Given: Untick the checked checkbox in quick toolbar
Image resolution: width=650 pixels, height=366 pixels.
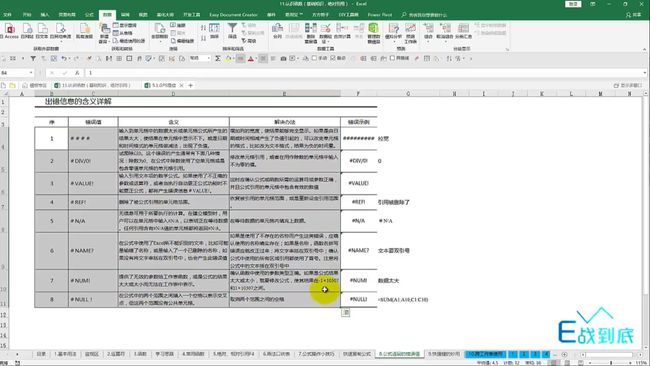Looking at the screenshot, I should click(332, 58).
